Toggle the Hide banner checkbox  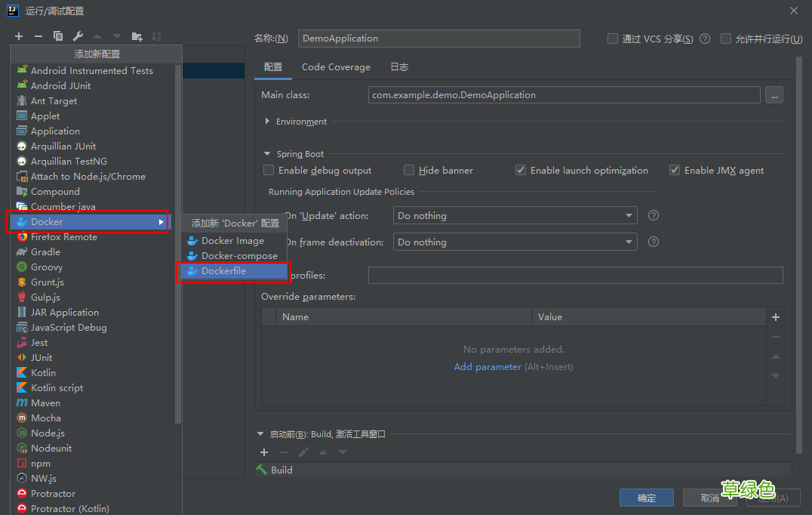click(409, 171)
